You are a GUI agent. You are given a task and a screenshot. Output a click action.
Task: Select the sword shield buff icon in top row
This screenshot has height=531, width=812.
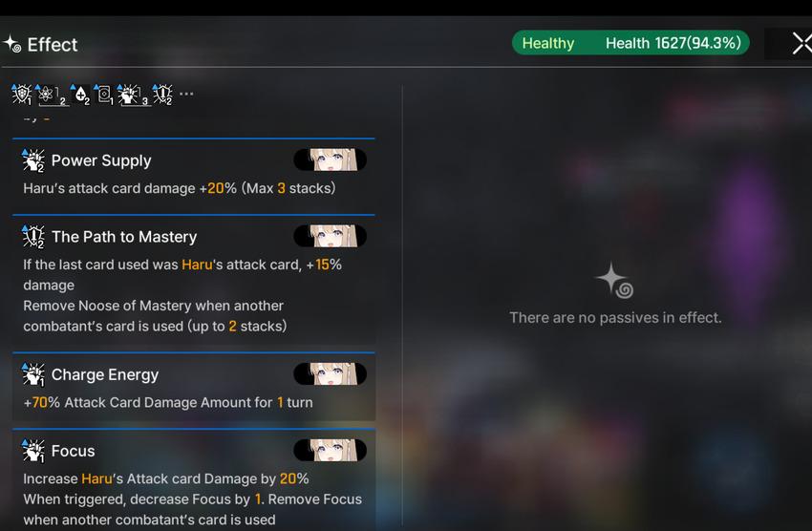(162, 95)
